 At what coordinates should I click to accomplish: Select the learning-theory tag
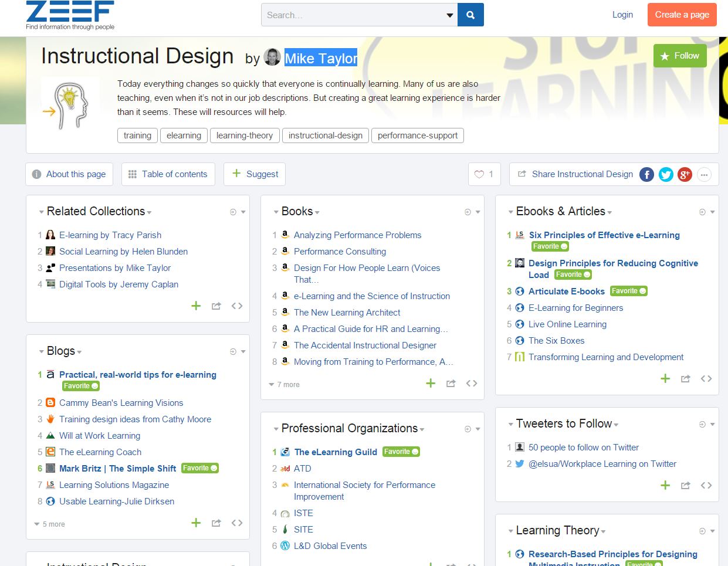[245, 135]
